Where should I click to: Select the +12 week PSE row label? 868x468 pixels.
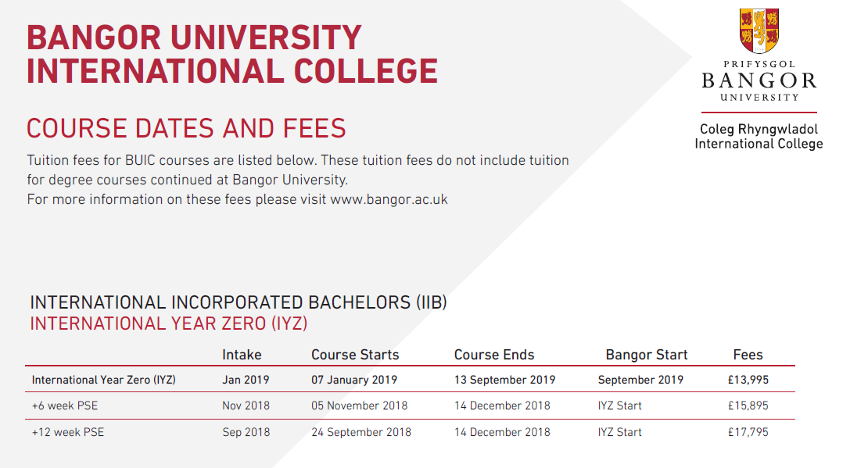pyautogui.click(x=68, y=432)
